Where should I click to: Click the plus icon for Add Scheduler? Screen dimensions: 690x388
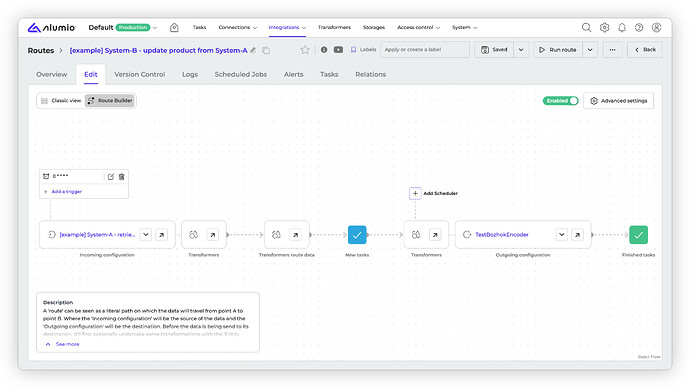(415, 193)
